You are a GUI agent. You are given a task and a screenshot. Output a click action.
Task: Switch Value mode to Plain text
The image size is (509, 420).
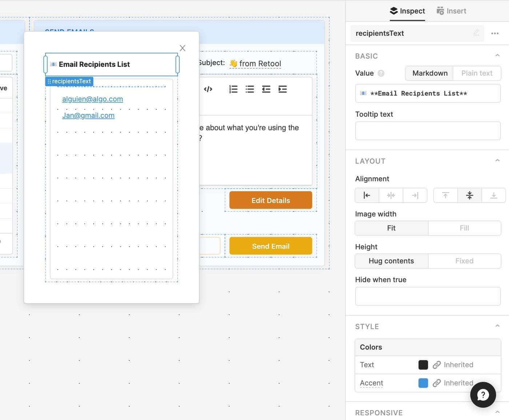pos(477,73)
